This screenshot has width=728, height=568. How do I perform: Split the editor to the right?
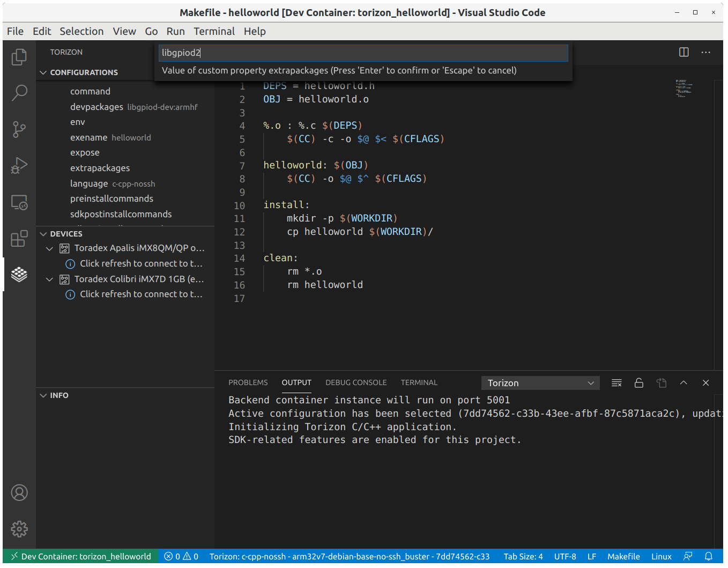tap(684, 52)
